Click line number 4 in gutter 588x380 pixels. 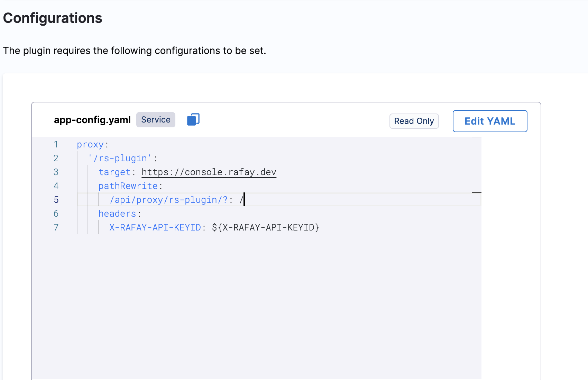[x=56, y=186]
